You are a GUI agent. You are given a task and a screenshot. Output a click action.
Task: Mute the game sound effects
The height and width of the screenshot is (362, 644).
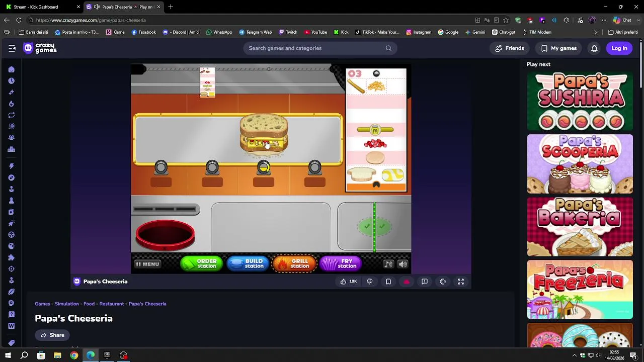(x=403, y=264)
